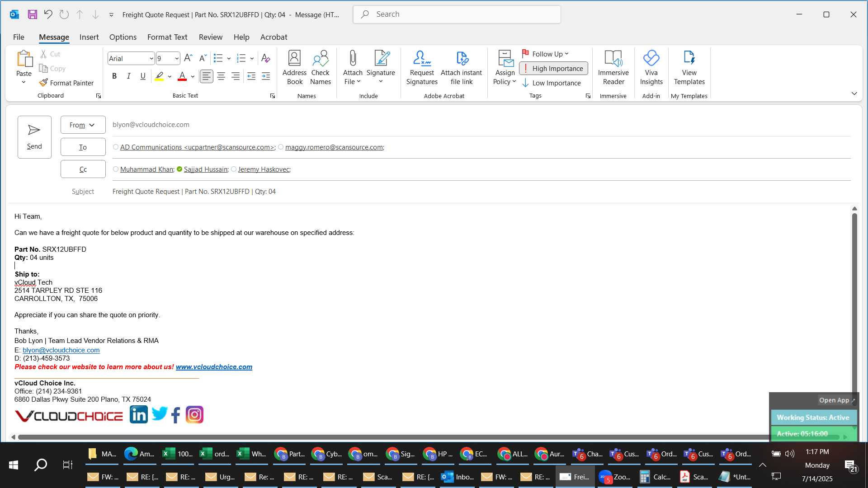Click the Save icon in title bar
Image resolution: width=868 pixels, height=488 pixels.
point(33,14)
